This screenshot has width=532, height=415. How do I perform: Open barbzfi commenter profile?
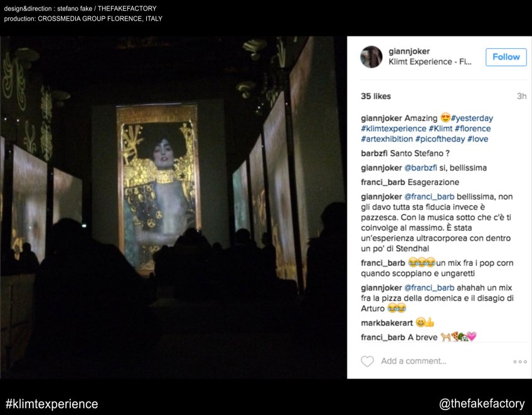(374, 153)
